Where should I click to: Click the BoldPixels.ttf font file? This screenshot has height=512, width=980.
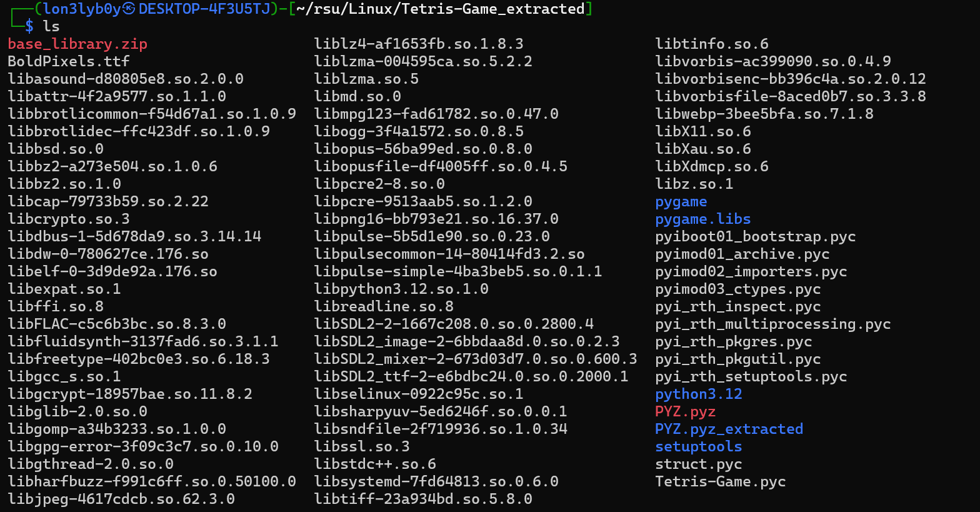69,61
